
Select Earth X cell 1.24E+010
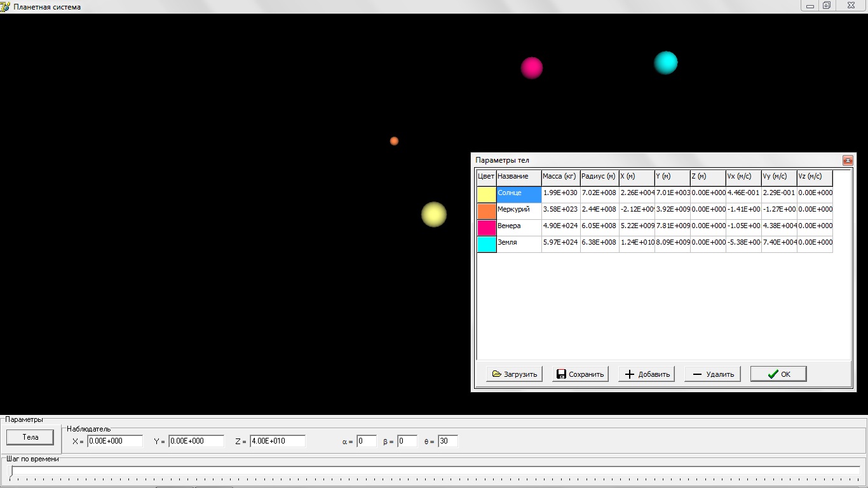click(x=637, y=244)
